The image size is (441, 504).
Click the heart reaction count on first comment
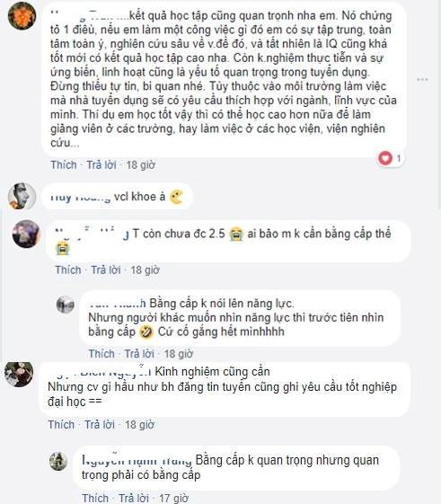(391, 158)
